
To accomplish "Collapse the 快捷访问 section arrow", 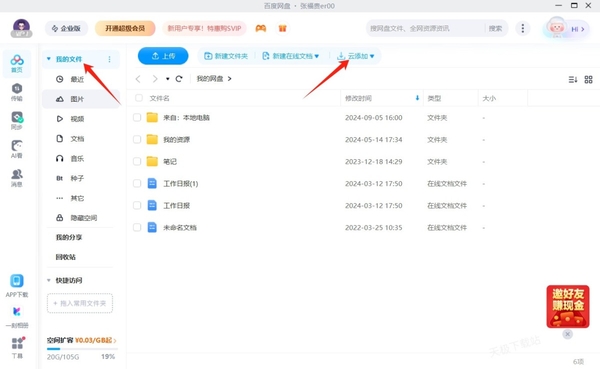I will click(x=49, y=280).
